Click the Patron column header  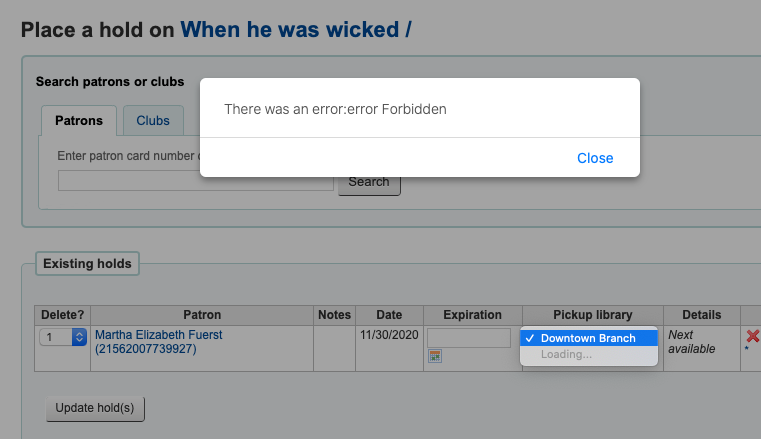point(202,315)
